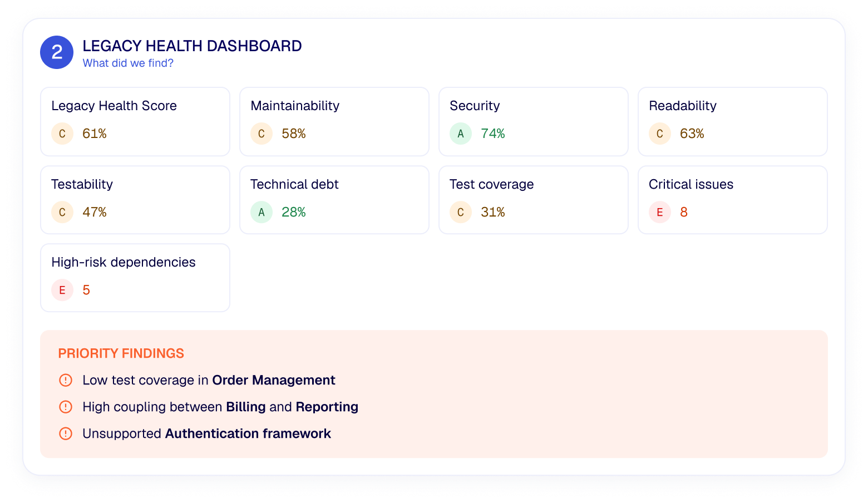The image size is (868, 503).
Task: Click the 'LEGACY HEALTH DASHBOARD' heading
Action: tap(192, 46)
